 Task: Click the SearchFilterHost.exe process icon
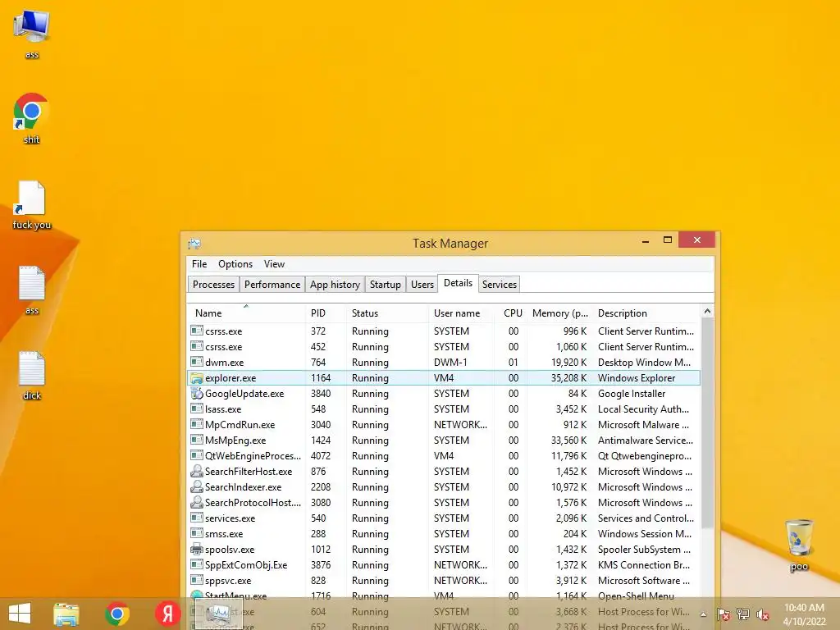[x=197, y=472]
